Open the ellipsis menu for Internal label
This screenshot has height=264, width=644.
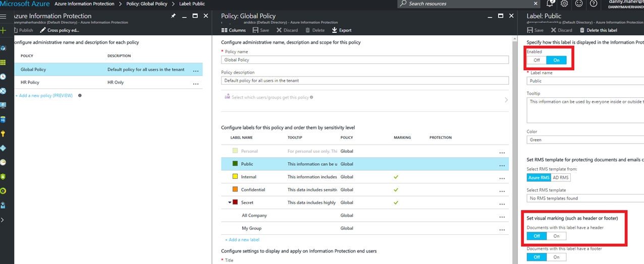[502, 178]
